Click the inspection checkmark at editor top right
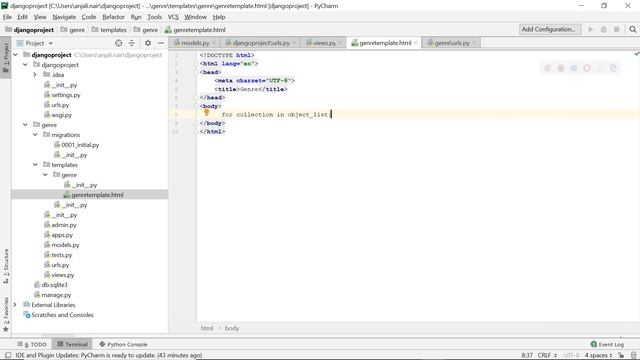This screenshot has height=360, width=640. click(636, 54)
